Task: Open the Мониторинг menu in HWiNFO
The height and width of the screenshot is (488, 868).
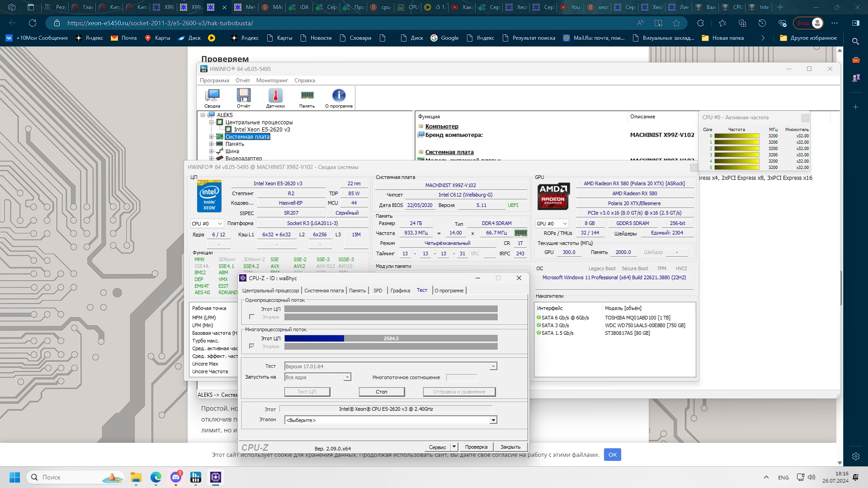Action: click(x=272, y=80)
